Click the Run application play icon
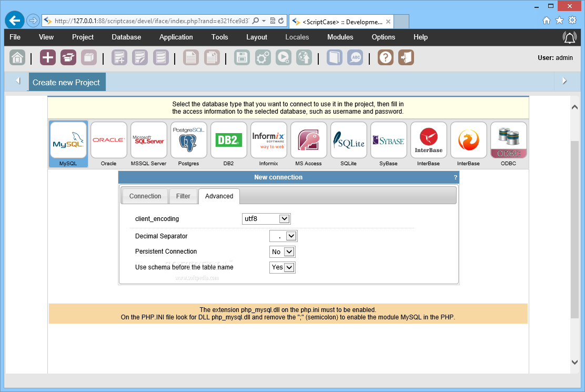Screen dimensions: 585x392 pyautogui.click(x=284, y=58)
